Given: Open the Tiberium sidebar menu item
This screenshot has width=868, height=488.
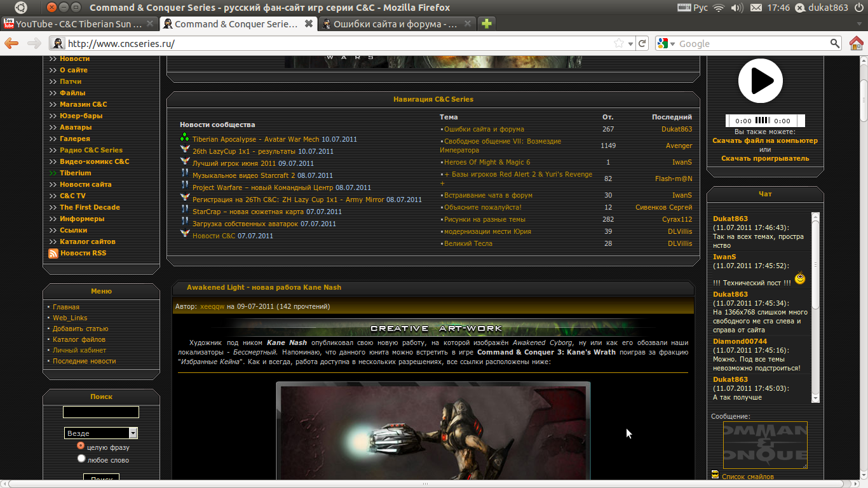Looking at the screenshot, I should tap(76, 173).
